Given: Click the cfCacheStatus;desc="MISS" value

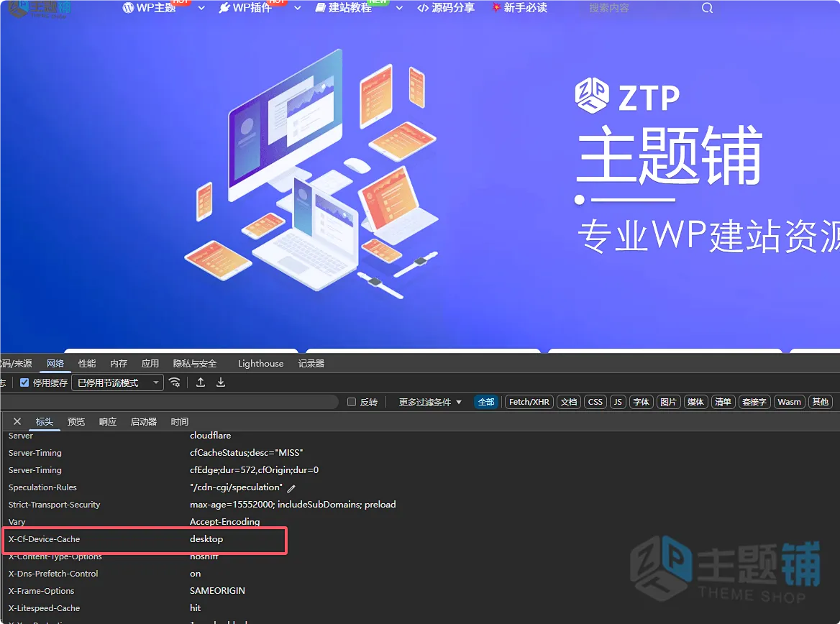Looking at the screenshot, I should [x=247, y=453].
